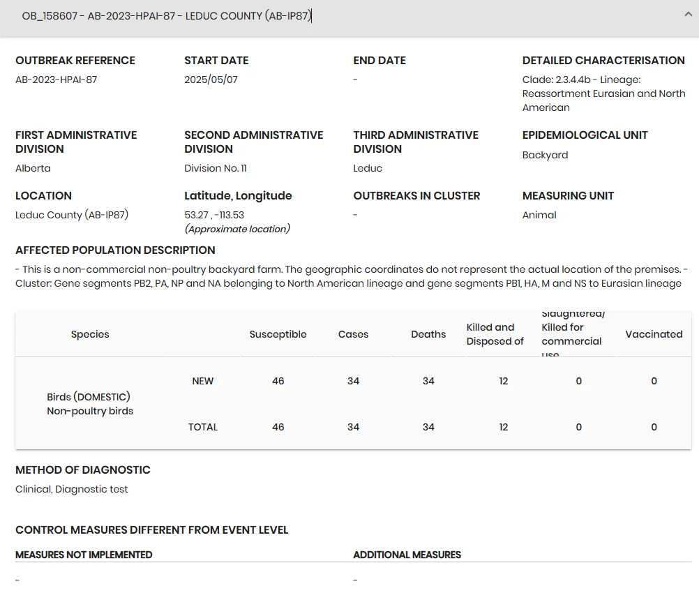Click the Additional Measures heading
Screen dimensions: 699x616
(x=407, y=555)
